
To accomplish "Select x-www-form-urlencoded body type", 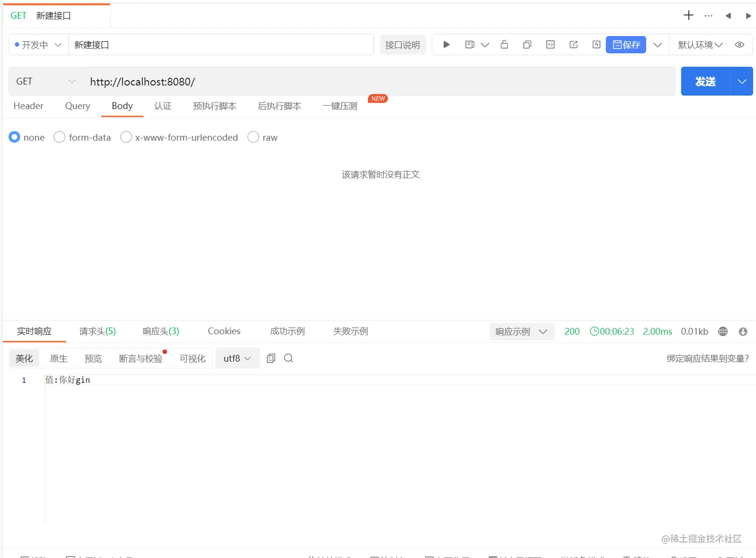I will click(x=179, y=137).
